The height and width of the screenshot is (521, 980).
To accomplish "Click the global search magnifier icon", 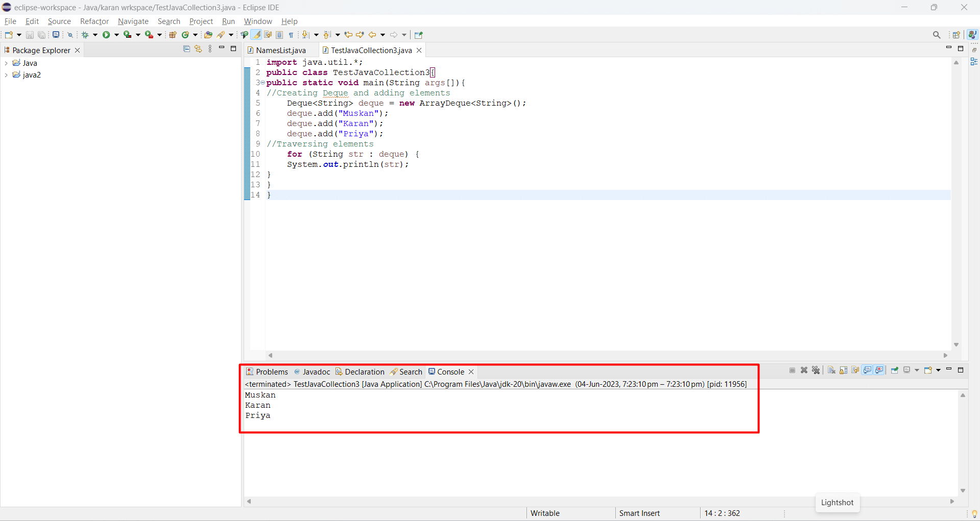I will (937, 35).
